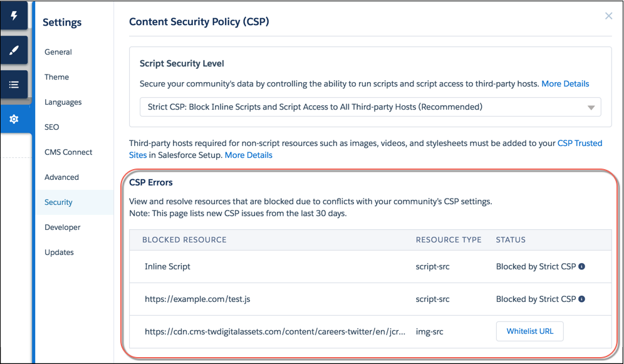Click the Developer settings option
This screenshot has height=364, width=624.
tap(62, 227)
